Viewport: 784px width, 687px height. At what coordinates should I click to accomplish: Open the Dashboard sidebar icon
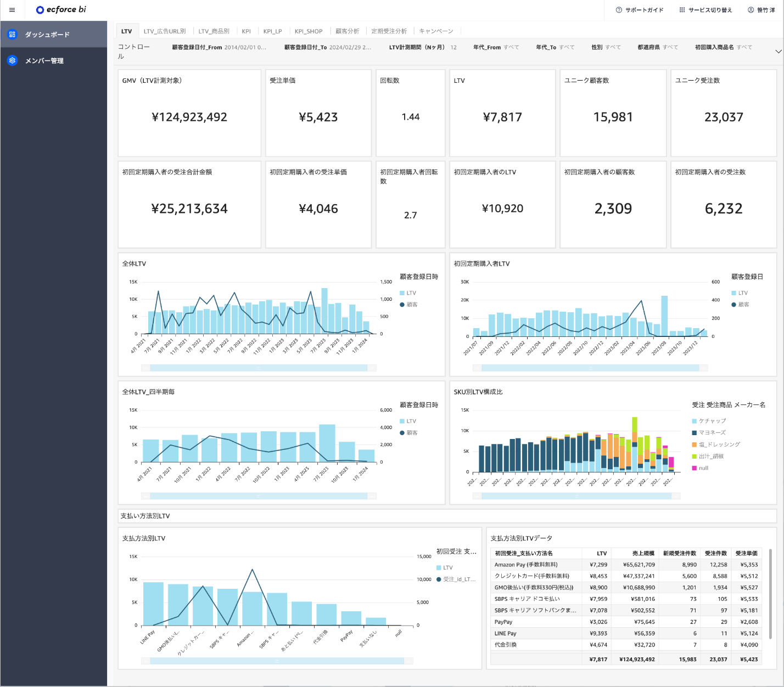click(x=12, y=35)
